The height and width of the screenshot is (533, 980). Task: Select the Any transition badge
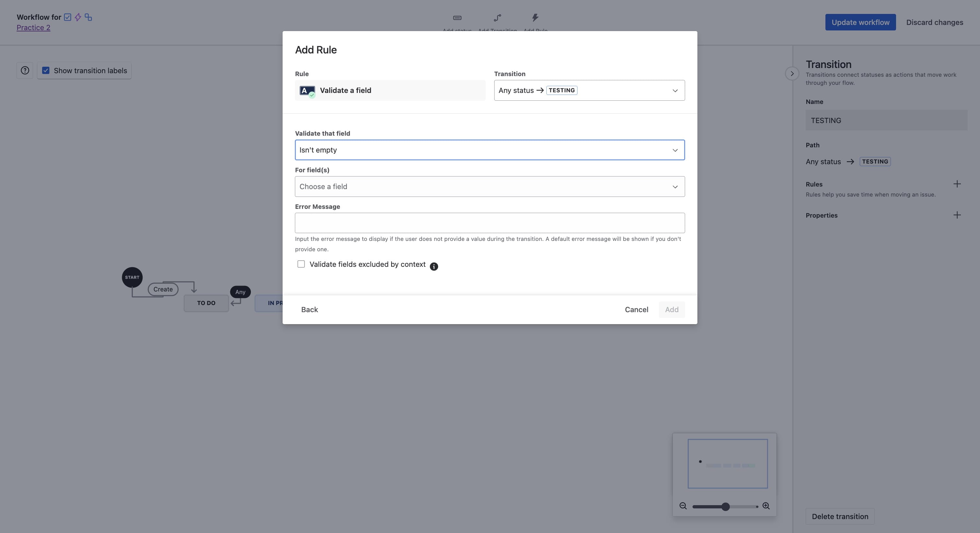point(240,292)
